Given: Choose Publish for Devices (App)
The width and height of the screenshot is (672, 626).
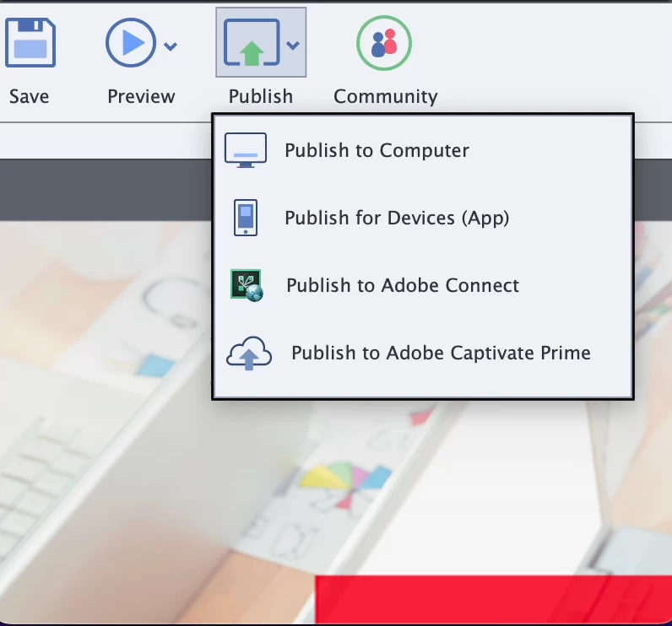Looking at the screenshot, I should [423, 218].
